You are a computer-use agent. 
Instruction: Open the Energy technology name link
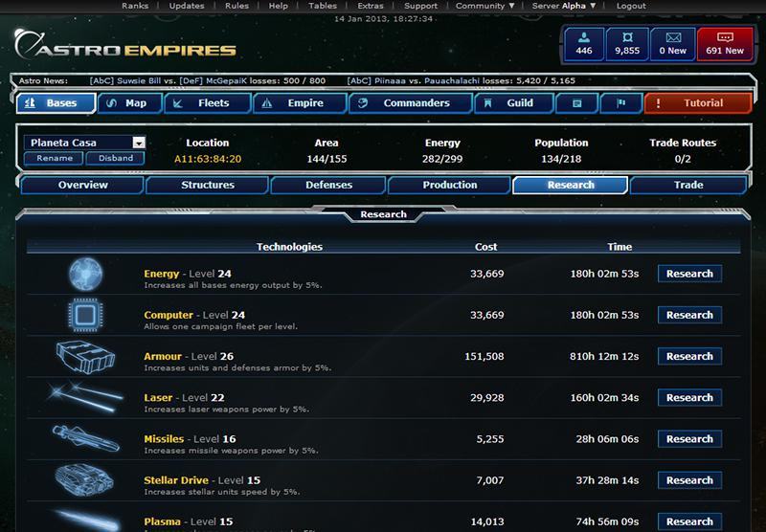162,274
